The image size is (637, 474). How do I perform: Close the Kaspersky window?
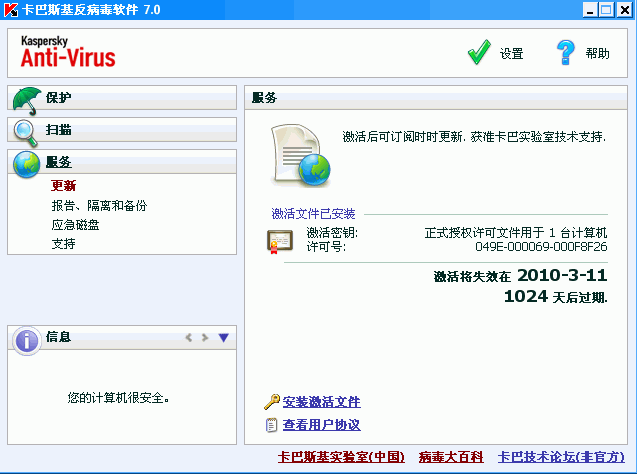point(624,9)
